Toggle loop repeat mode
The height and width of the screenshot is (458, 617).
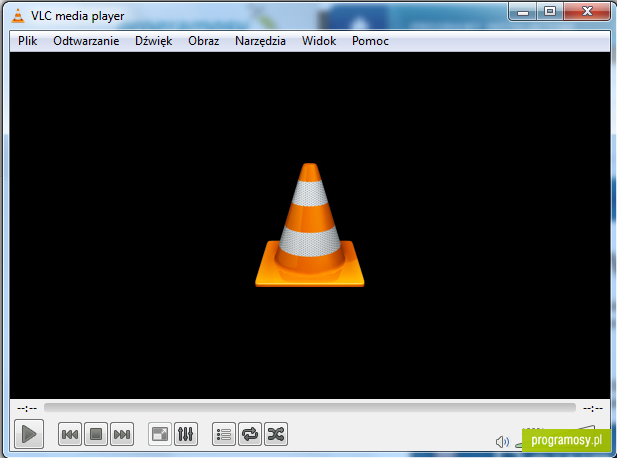[x=250, y=434]
